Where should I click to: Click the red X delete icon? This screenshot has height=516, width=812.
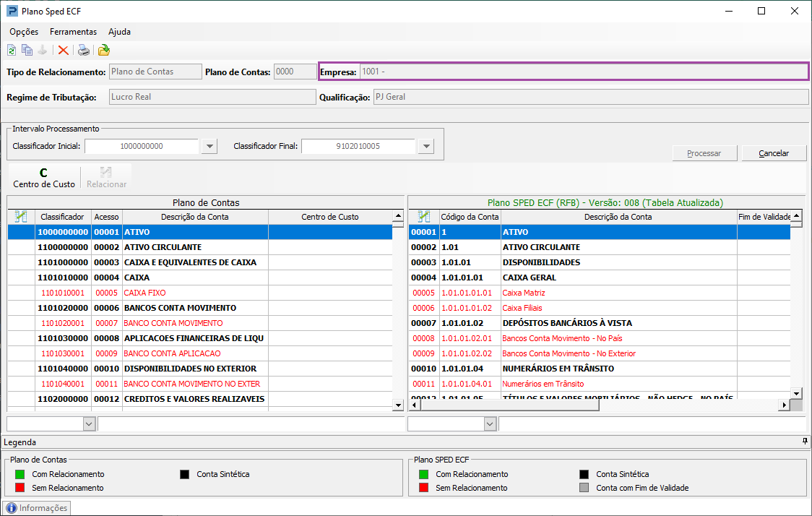tap(63, 51)
